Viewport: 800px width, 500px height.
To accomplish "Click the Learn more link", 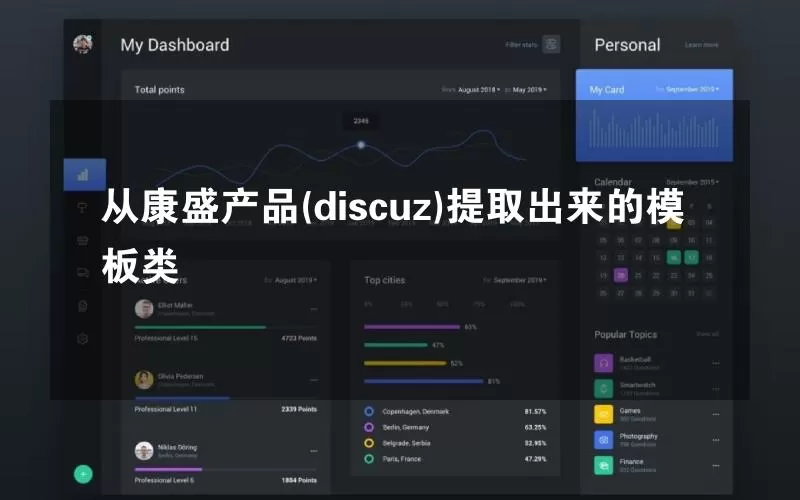I will [x=702, y=45].
